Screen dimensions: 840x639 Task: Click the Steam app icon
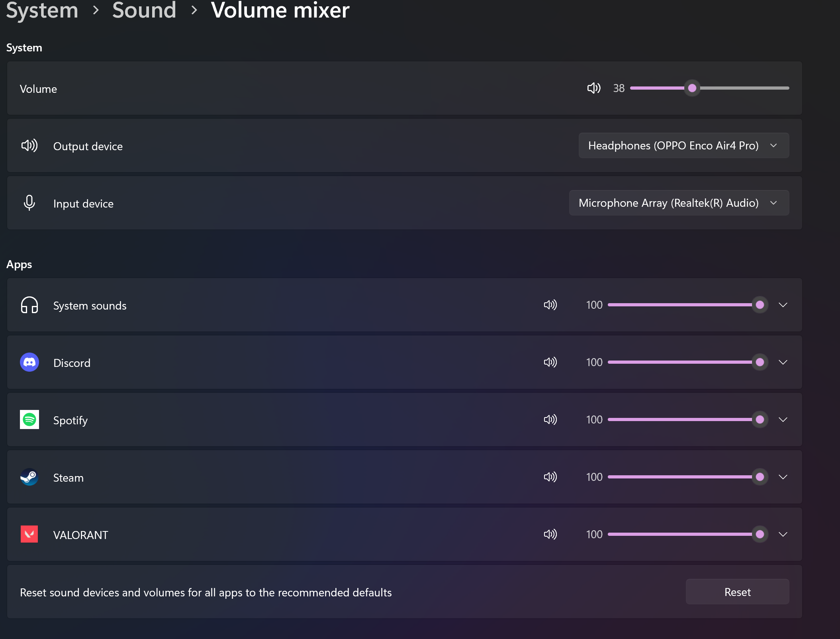[x=29, y=477]
